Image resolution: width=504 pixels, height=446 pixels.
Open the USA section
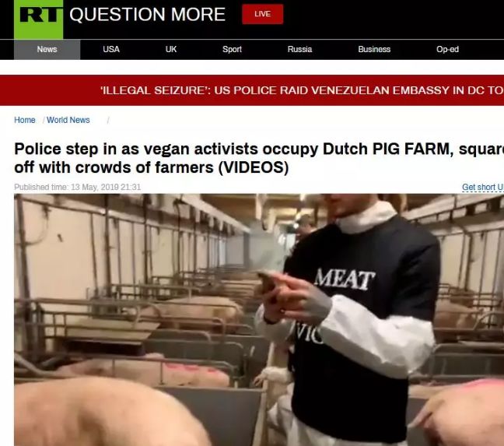coord(111,49)
